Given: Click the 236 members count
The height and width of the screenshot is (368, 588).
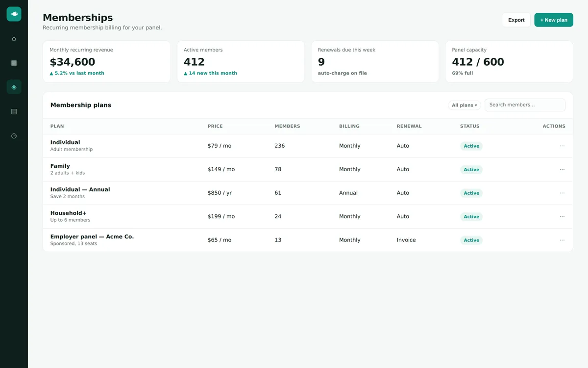Looking at the screenshot, I should (x=280, y=146).
